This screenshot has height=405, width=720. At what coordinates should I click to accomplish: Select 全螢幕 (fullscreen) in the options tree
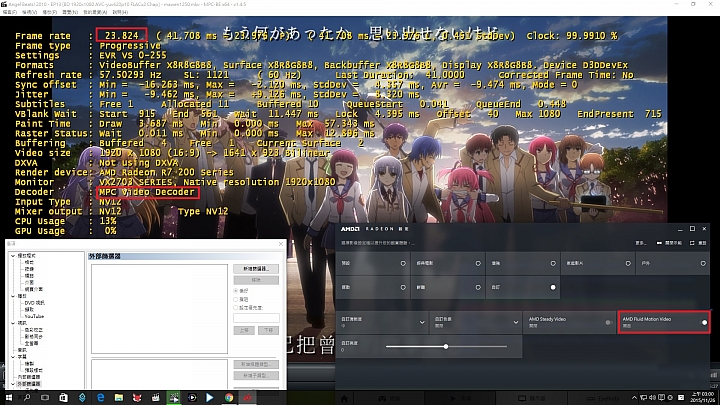click(31, 343)
